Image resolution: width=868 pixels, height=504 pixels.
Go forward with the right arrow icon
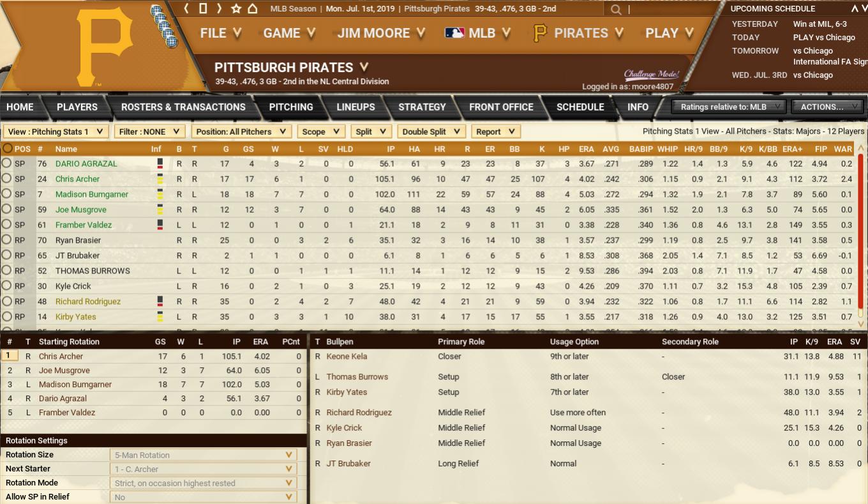[219, 9]
